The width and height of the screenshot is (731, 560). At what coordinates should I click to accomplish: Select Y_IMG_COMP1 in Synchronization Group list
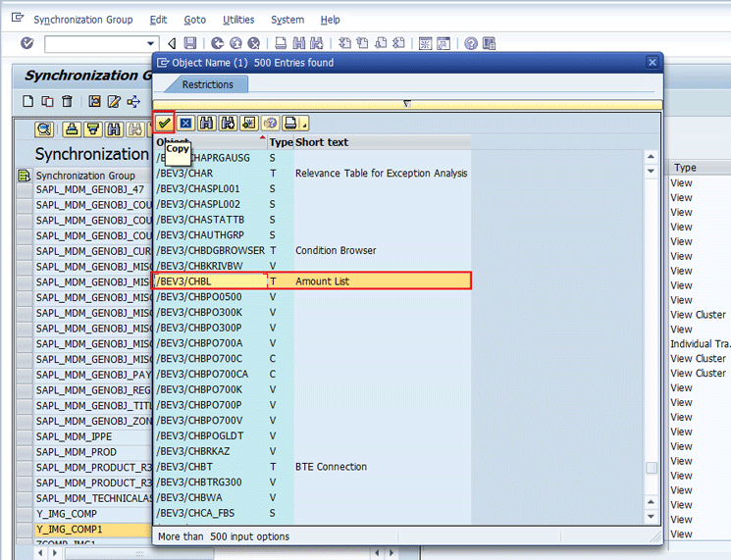[x=69, y=530]
